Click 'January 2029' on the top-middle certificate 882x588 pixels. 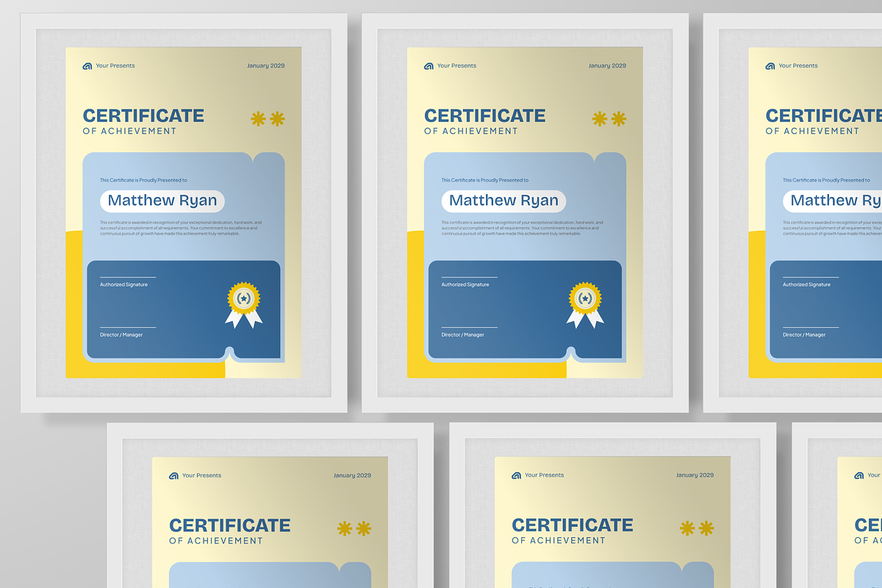(607, 66)
